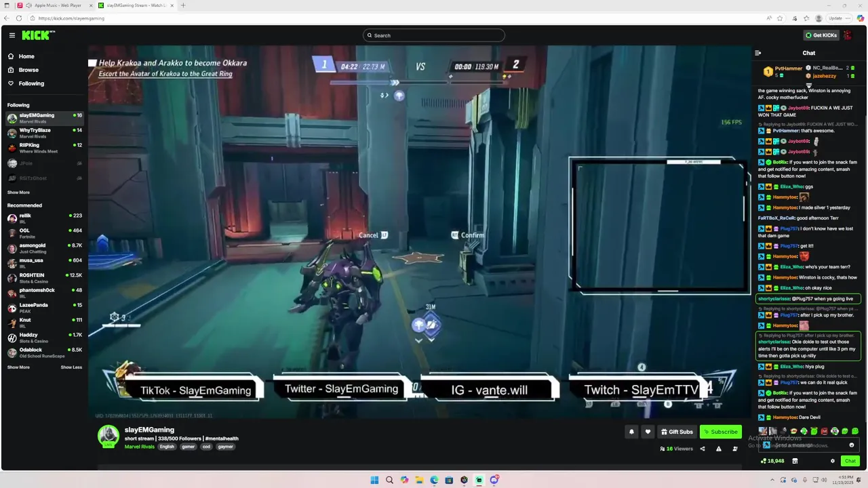Viewport: 868px width, 488px height.
Task: Open chat settings gear icon
Action: pyautogui.click(x=833, y=461)
